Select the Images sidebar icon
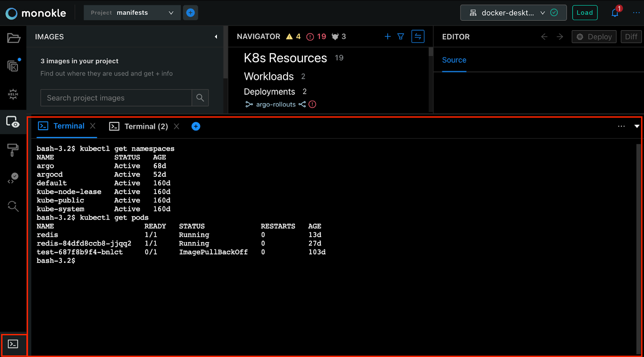644x357 pixels. click(12, 122)
